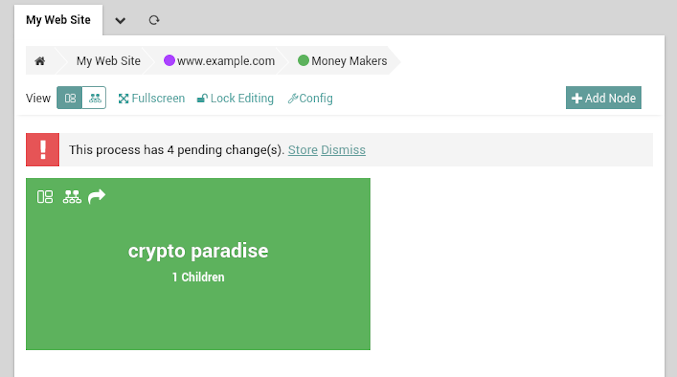
Task: Click the refresh tab icon
Action: pos(154,20)
